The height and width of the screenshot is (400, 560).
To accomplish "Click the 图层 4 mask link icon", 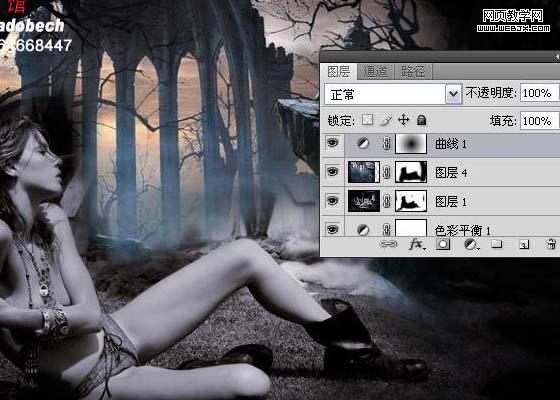I will coord(386,172).
